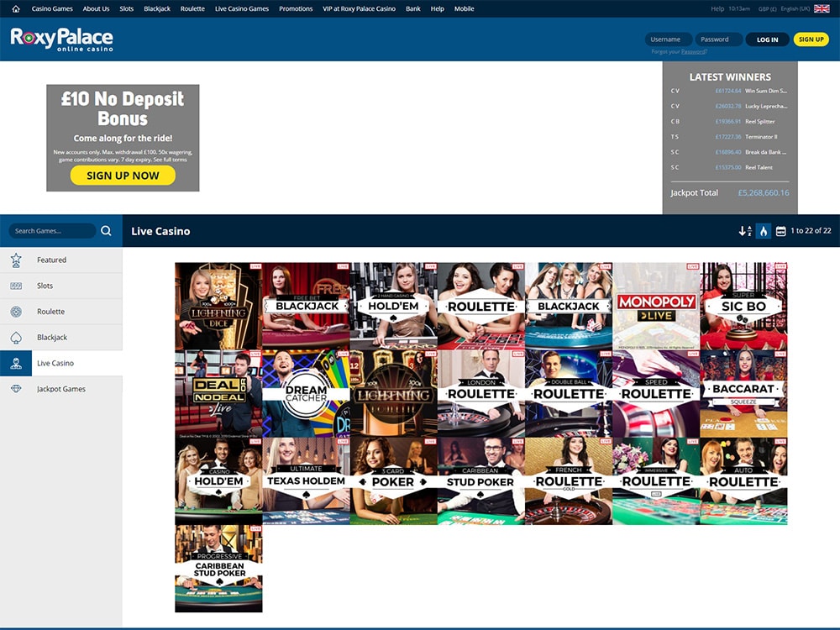Open Caribbean Stud Poker game
The width and height of the screenshot is (840, 630).
click(481, 481)
